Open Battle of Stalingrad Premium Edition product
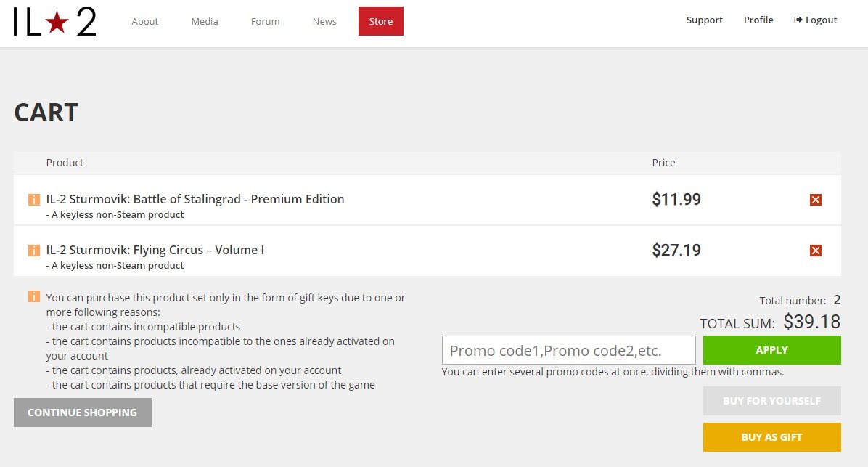Screen dimensions: 868x467 195,199
